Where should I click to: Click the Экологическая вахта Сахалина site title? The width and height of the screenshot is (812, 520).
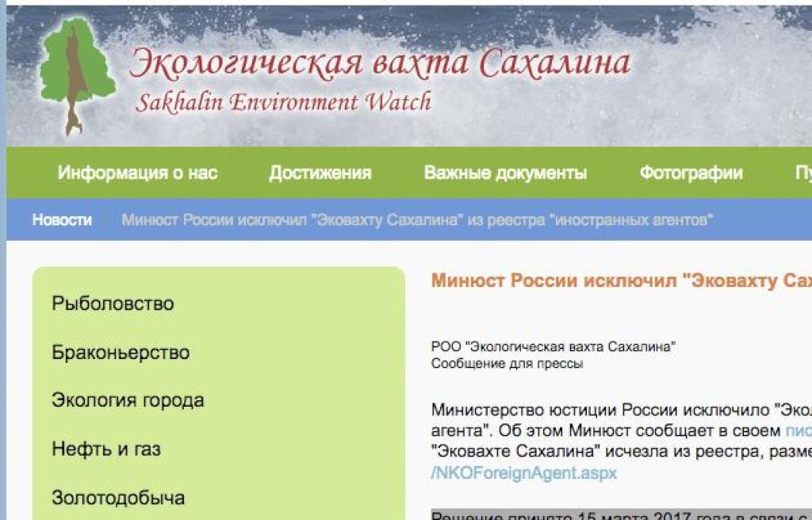pos(380,63)
